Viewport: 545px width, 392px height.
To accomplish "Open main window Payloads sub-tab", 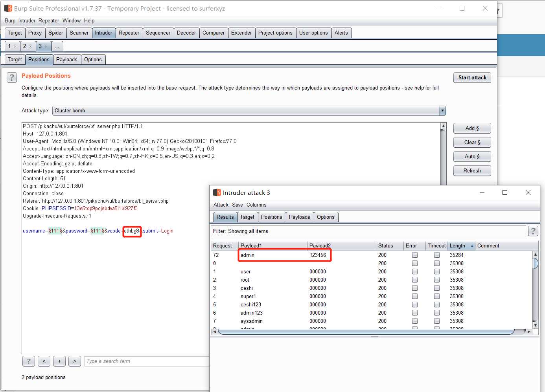I will (67, 60).
